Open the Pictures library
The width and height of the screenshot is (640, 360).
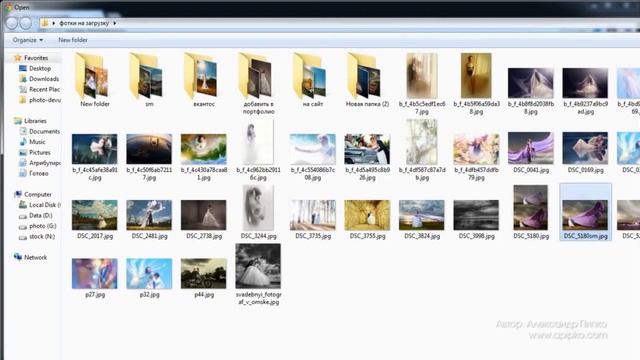[x=40, y=152]
